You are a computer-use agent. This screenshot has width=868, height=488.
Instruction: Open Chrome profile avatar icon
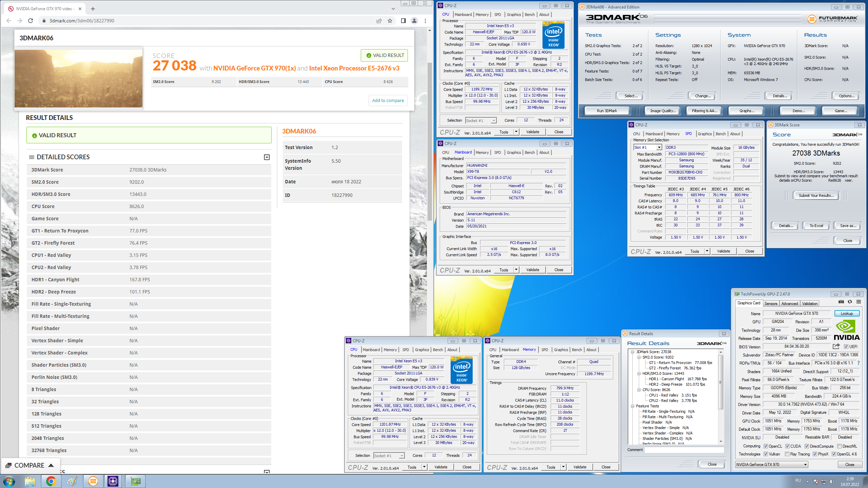(414, 21)
